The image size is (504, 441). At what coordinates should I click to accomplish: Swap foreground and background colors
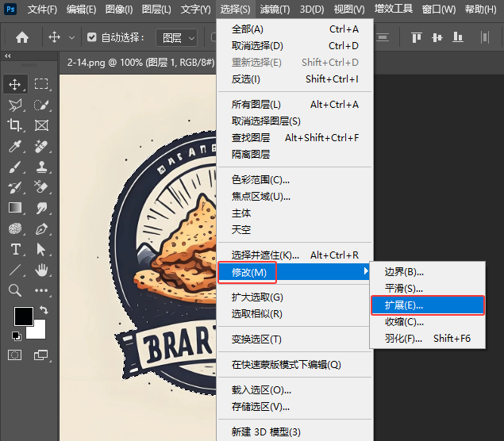coord(44,310)
